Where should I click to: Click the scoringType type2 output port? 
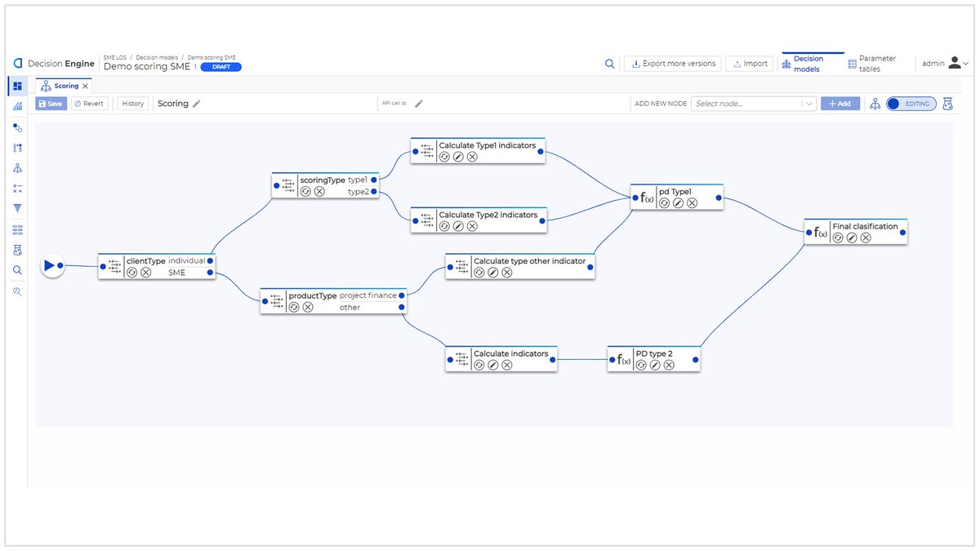point(376,192)
